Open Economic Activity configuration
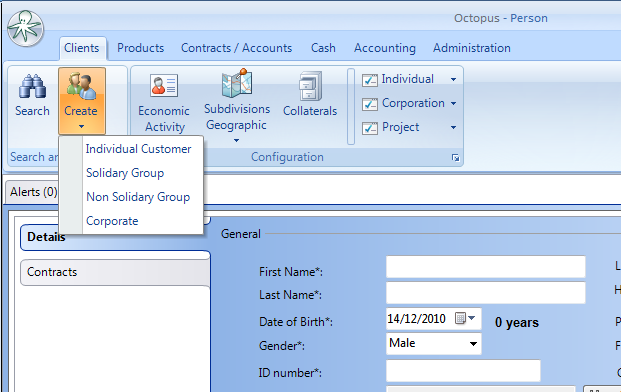The image size is (621, 392). pyautogui.click(x=164, y=102)
